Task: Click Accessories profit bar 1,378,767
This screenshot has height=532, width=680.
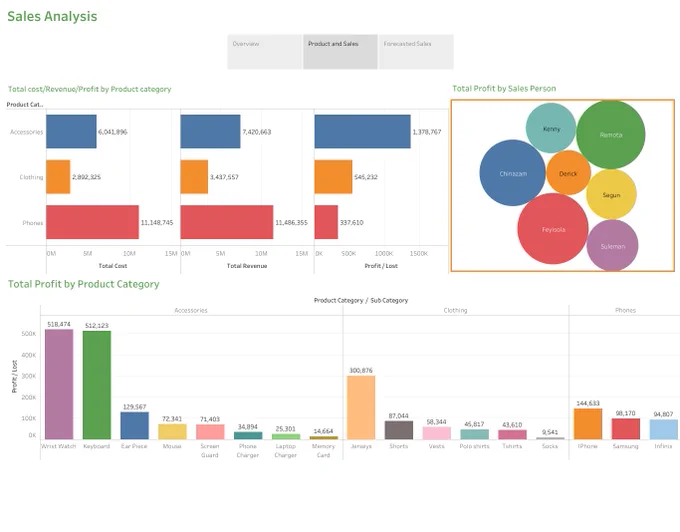Action: 363,131
